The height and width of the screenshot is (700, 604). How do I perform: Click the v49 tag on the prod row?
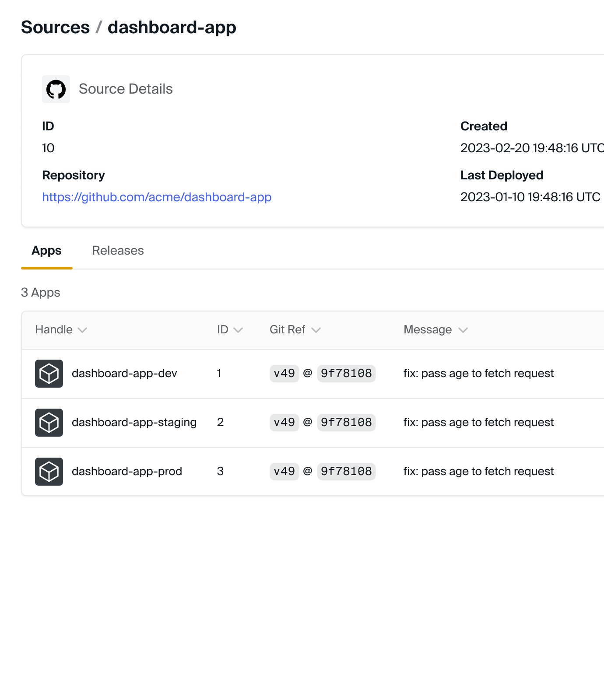point(284,471)
